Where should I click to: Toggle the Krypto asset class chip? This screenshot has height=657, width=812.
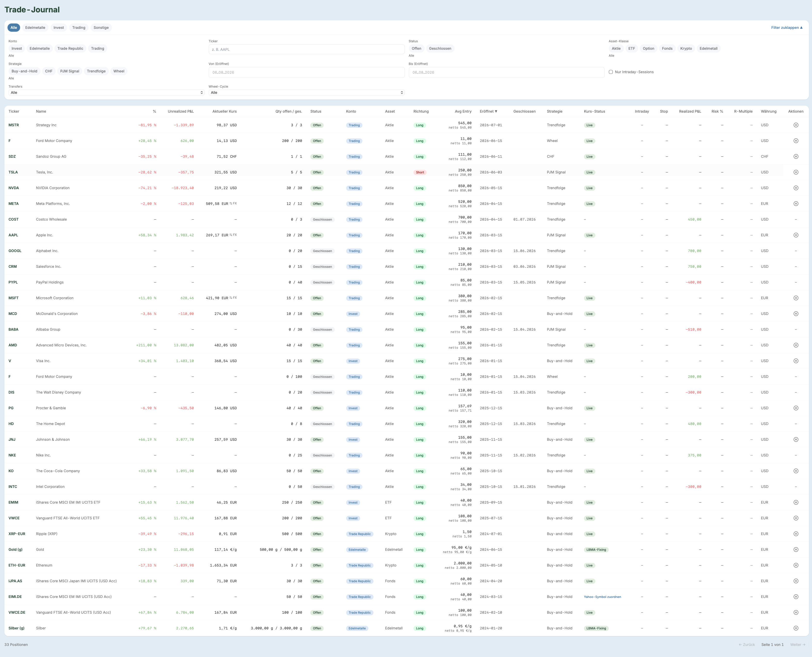[x=686, y=48]
